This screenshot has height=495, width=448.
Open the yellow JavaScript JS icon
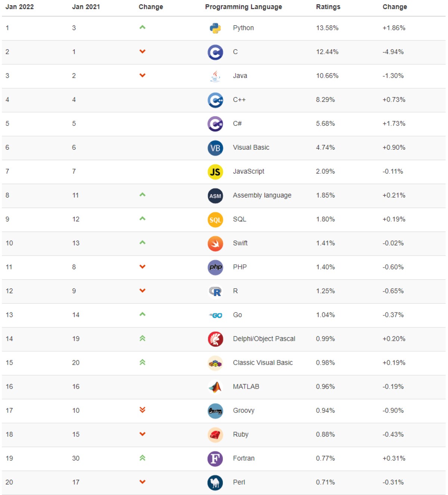pos(215,172)
